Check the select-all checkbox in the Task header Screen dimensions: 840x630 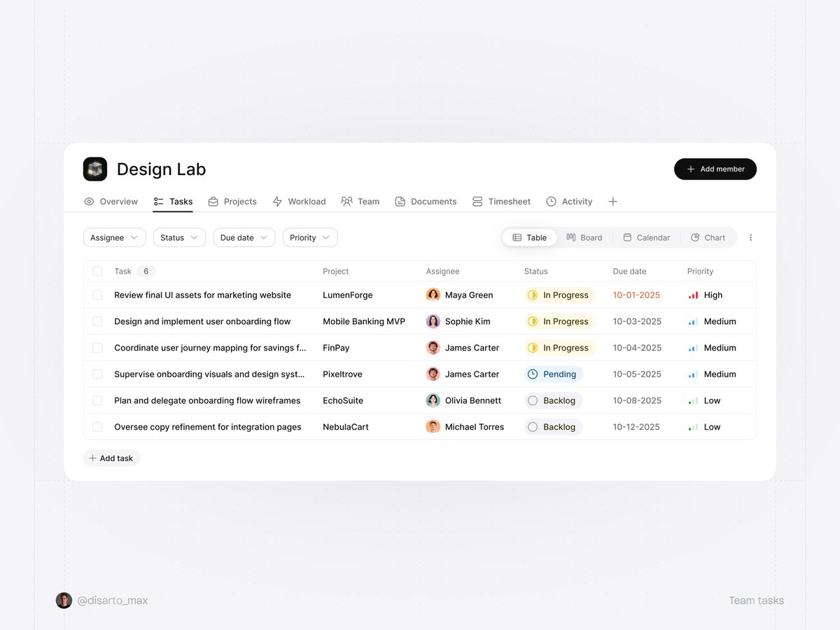pos(97,271)
